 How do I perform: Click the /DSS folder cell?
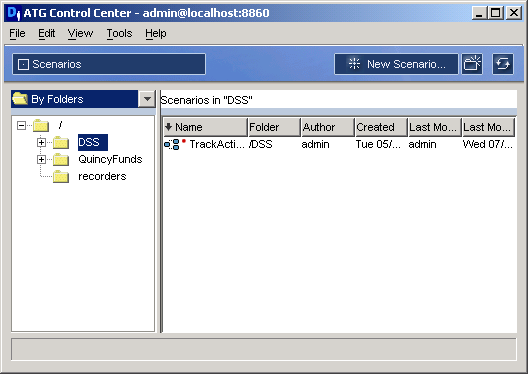[x=261, y=144]
